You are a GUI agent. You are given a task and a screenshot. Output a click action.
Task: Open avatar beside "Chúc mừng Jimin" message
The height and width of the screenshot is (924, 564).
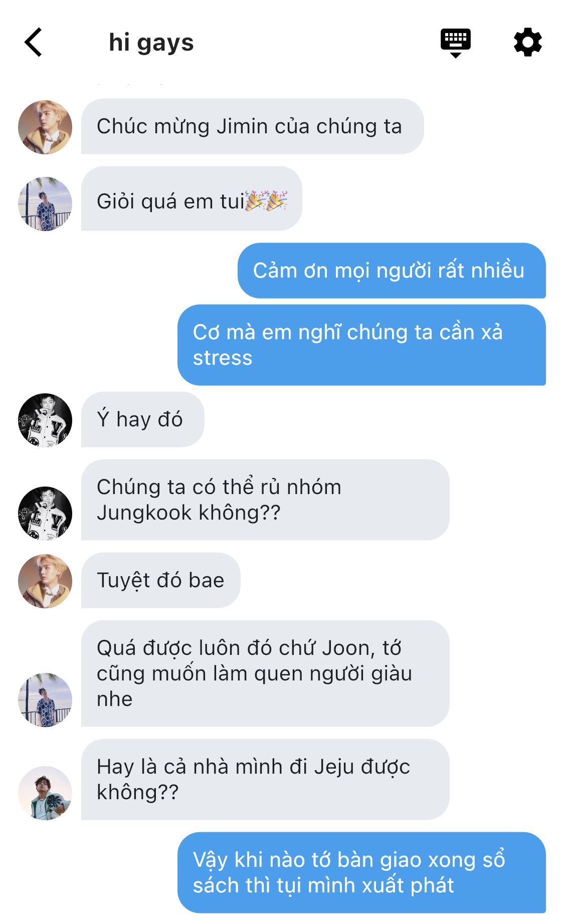[45, 127]
